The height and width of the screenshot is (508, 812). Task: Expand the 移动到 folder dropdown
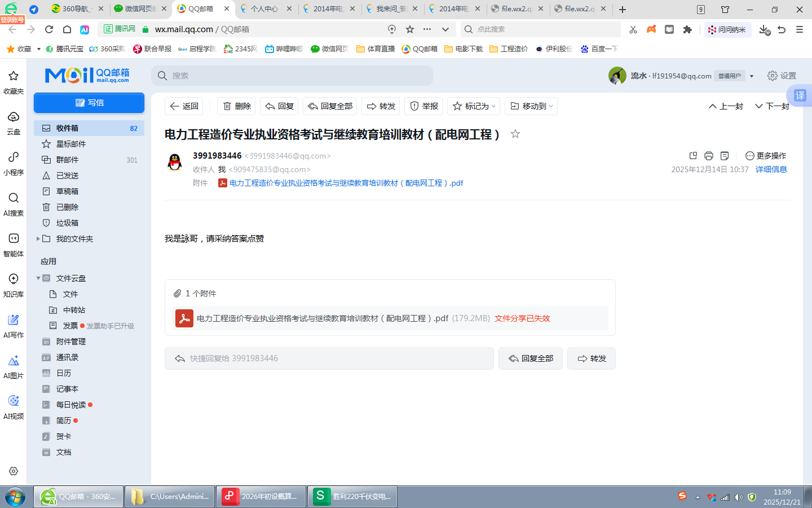(531, 106)
